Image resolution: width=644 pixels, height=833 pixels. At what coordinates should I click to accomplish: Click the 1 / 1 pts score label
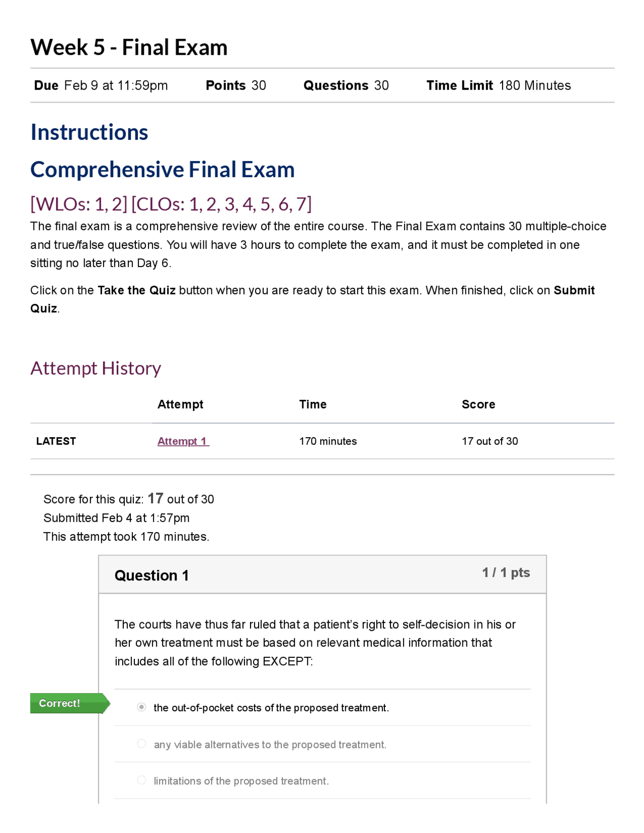506,572
